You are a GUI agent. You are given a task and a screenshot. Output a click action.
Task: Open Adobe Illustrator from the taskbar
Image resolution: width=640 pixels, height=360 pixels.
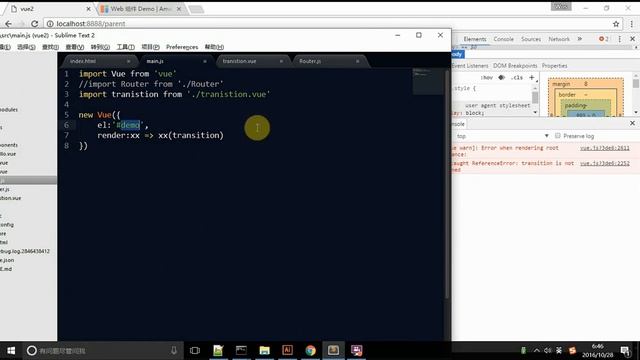(x=287, y=350)
